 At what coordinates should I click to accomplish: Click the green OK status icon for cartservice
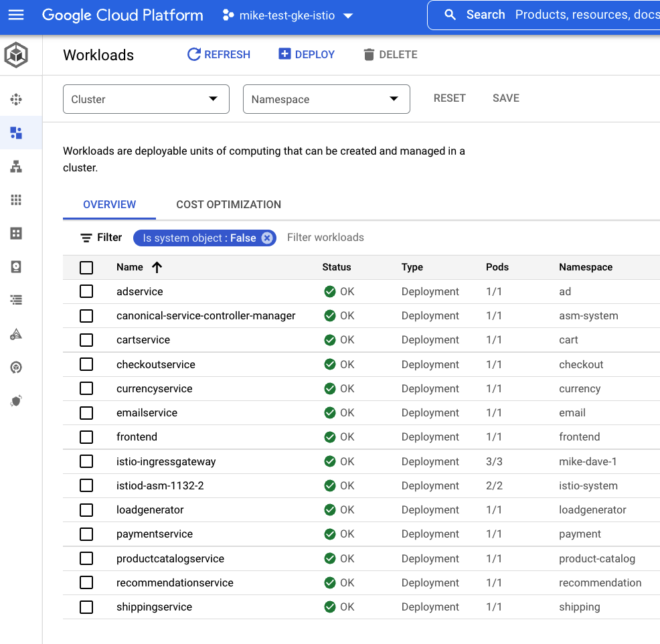330,339
